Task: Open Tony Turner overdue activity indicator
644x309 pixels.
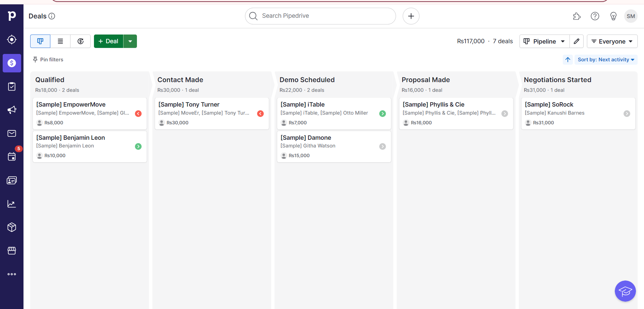Action: pos(260,114)
